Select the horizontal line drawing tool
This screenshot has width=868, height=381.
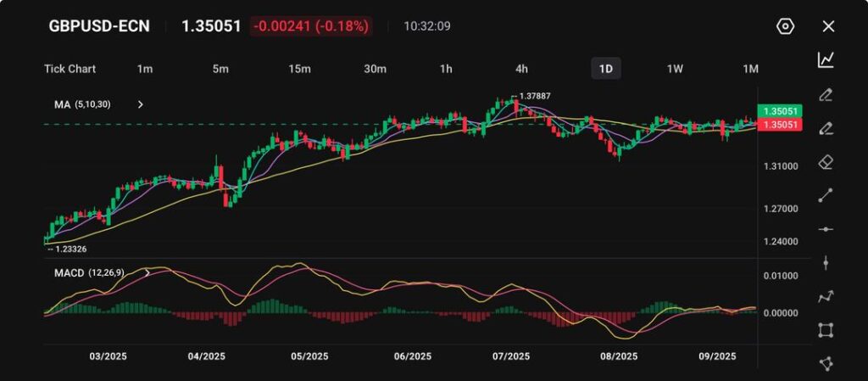click(x=826, y=229)
